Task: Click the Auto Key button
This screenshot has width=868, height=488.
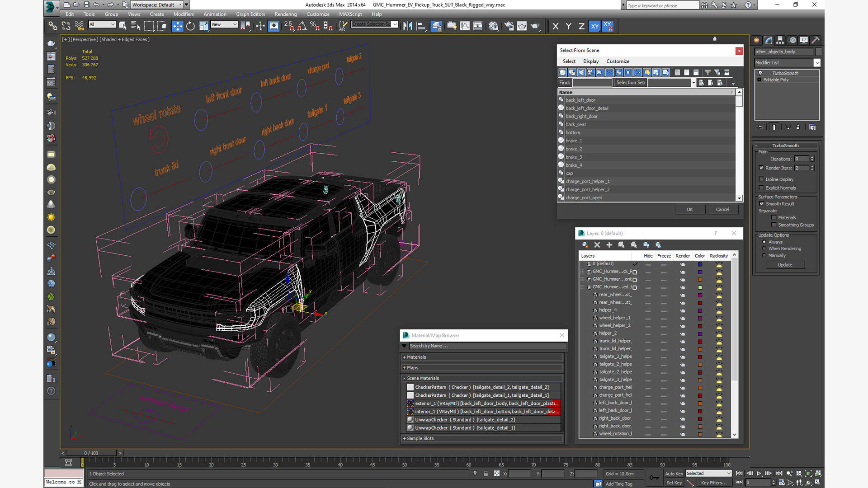Action: (674, 474)
